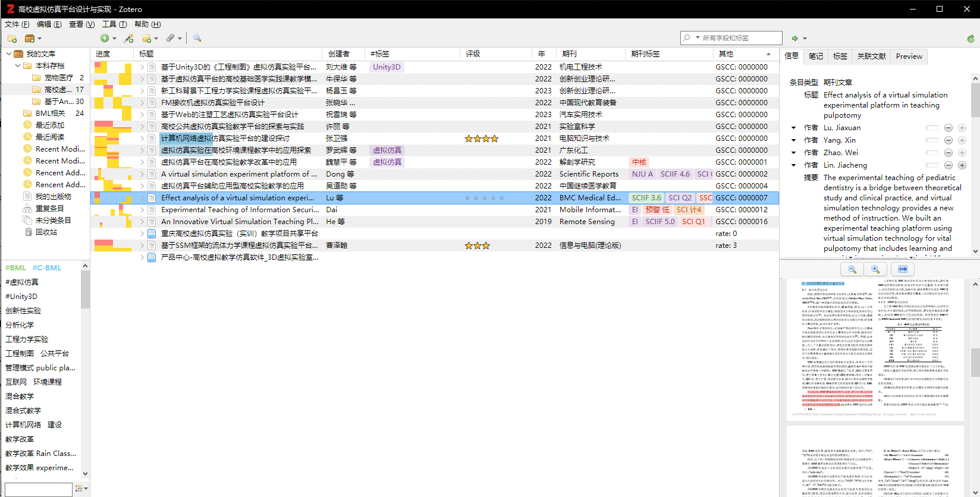Toggle name field mode for Lu, Jiaxuan

pyautogui.click(x=932, y=128)
